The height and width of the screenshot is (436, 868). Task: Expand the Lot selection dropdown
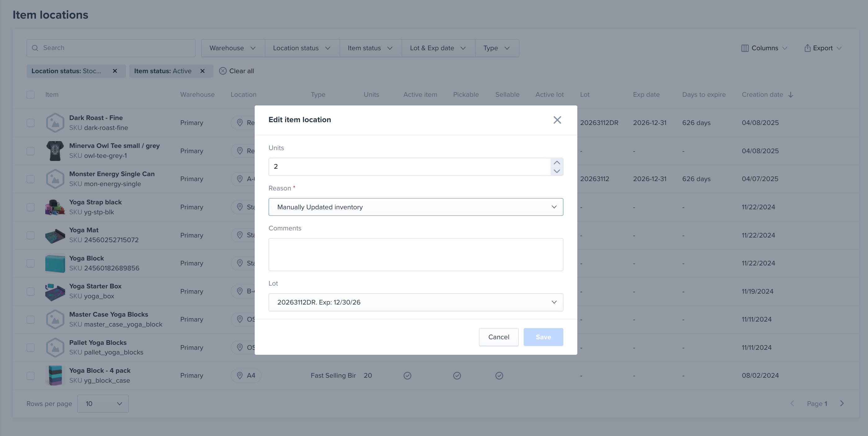[415, 302]
